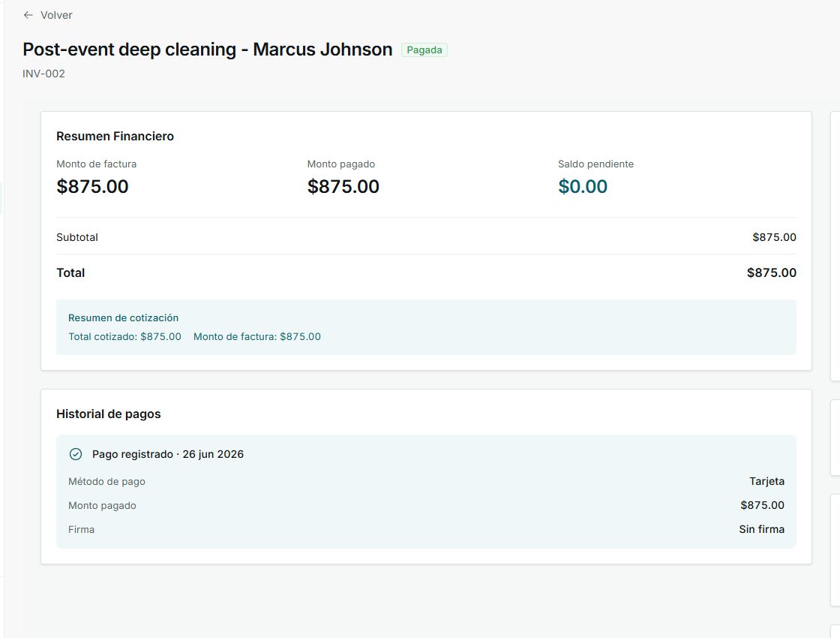Click Pago registrado · 26 jun 2026 entry
This screenshot has width=840, height=638.
pos(168,454)
